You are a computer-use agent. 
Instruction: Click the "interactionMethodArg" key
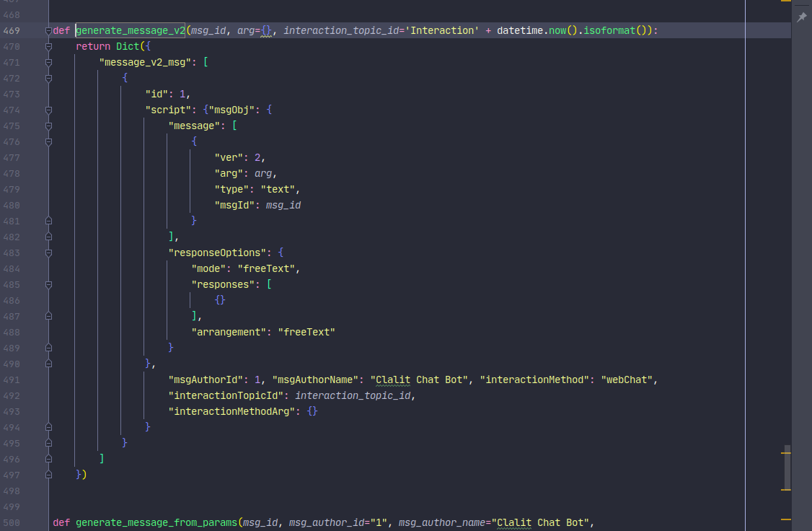coord(231,411)
